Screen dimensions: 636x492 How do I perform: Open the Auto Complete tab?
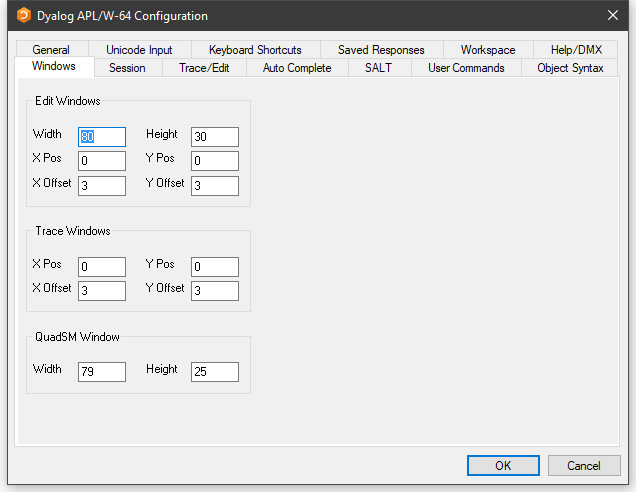pos(297,68)
